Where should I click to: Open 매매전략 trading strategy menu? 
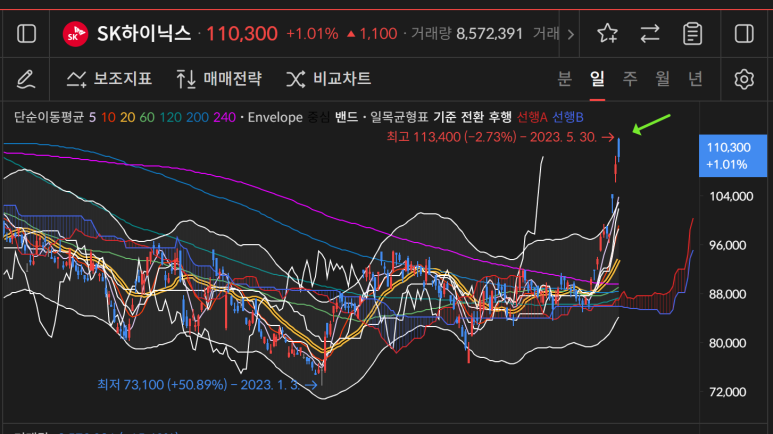pos(219,79)
